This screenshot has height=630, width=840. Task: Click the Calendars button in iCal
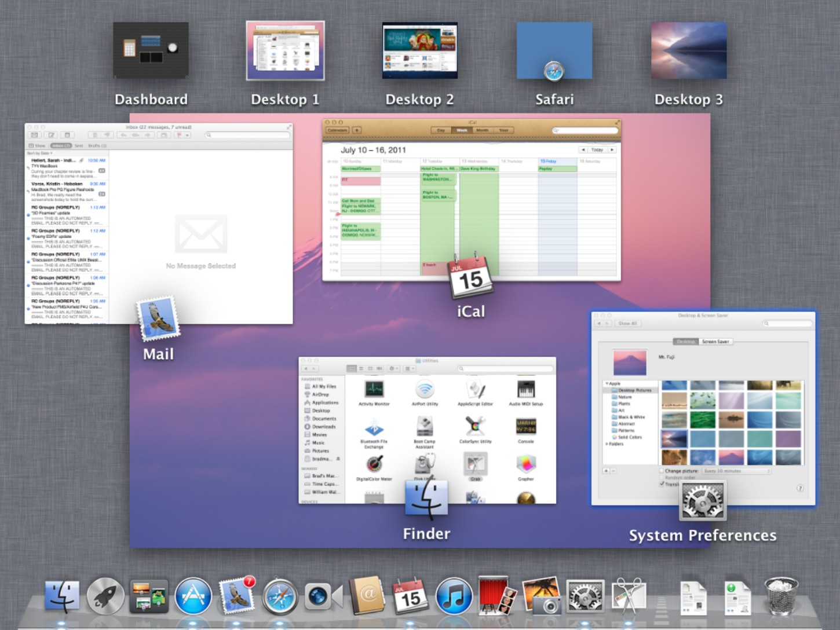point(337,130)
